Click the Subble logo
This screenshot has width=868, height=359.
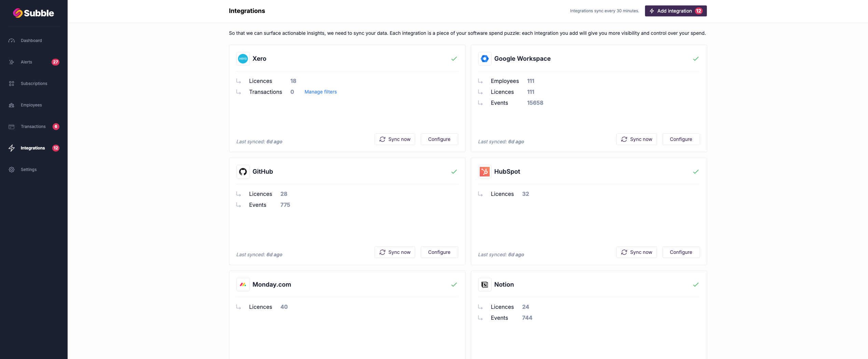(33, 13)
